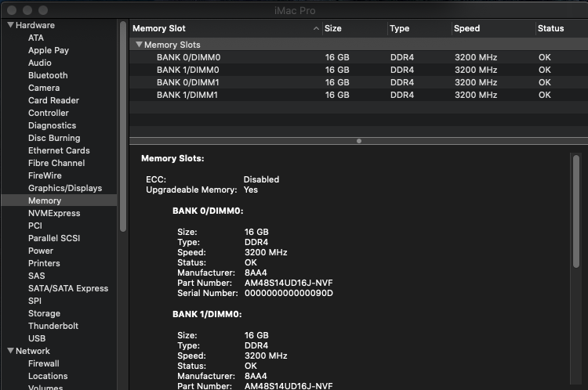
Task: Sort by the Memory Slot column header
Action: pyautogui.click(x=159, y=28)
